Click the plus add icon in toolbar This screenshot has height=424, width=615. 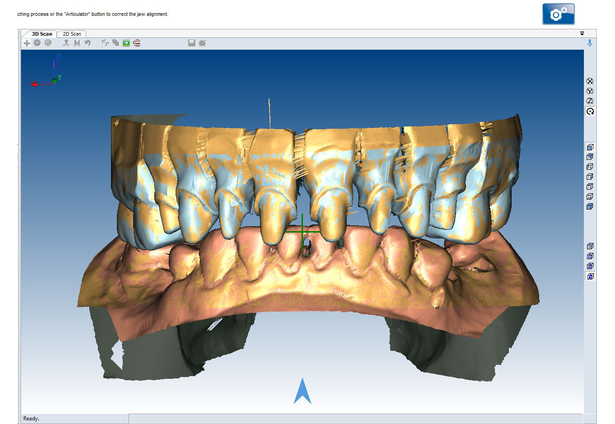click(27, 43)
